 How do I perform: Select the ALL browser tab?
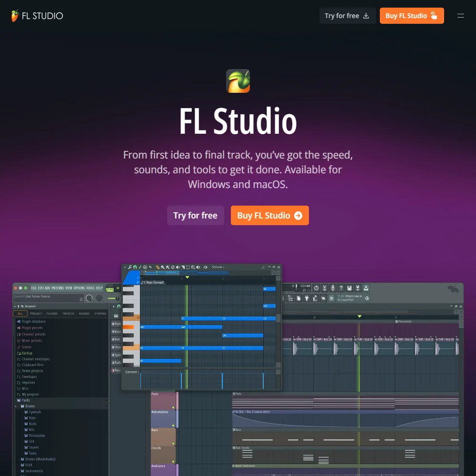(x=20, y=313)
